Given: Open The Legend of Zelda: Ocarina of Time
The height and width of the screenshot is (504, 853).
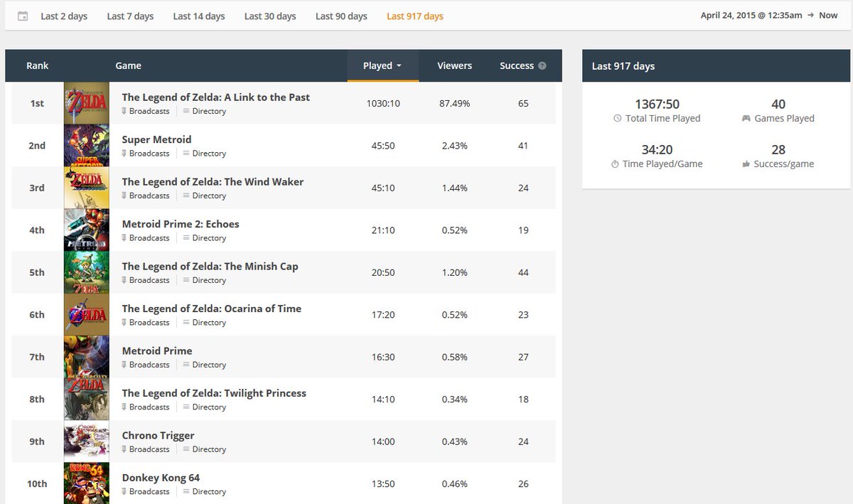Looking at the screenshot, I should tap(211, 309).
